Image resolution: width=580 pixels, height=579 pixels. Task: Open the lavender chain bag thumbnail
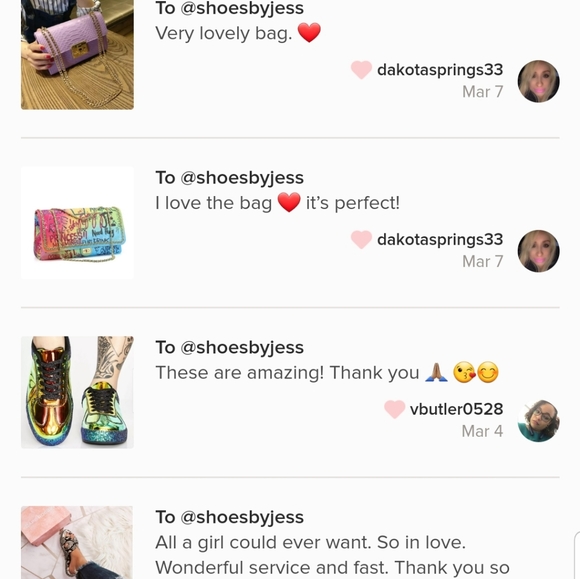(77, 55)
